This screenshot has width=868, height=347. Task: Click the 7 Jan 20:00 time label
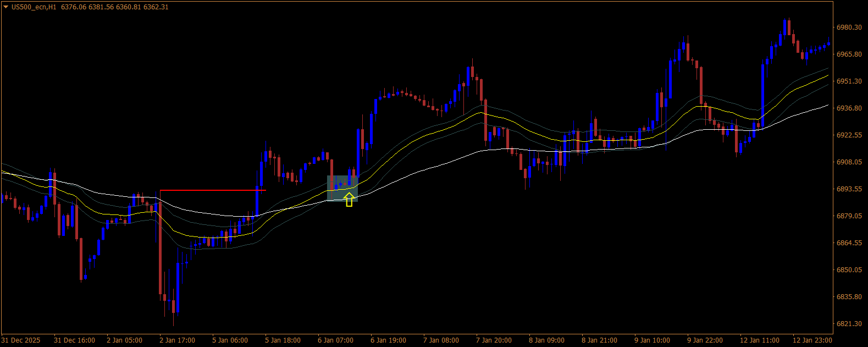(494, 340)
